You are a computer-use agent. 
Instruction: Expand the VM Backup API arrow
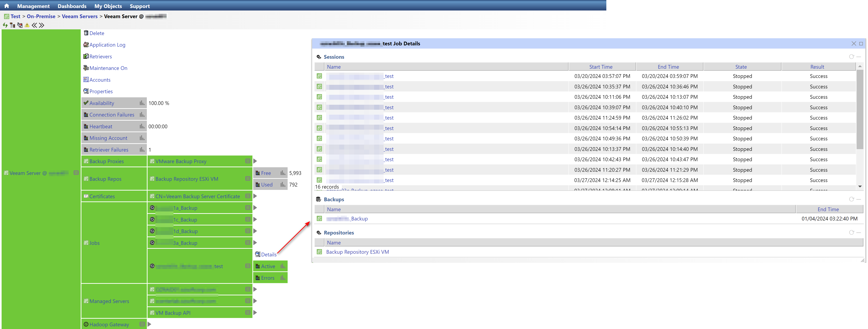255,313
